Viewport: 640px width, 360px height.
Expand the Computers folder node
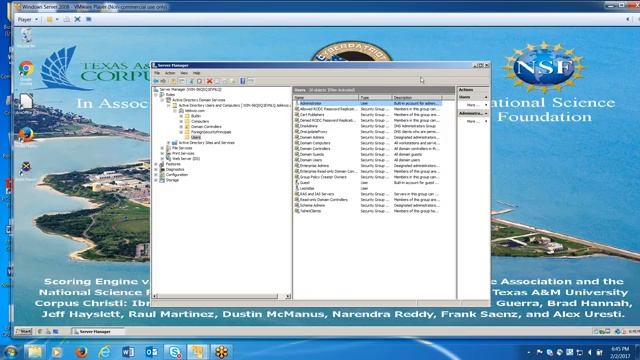[x=181, y=121]
